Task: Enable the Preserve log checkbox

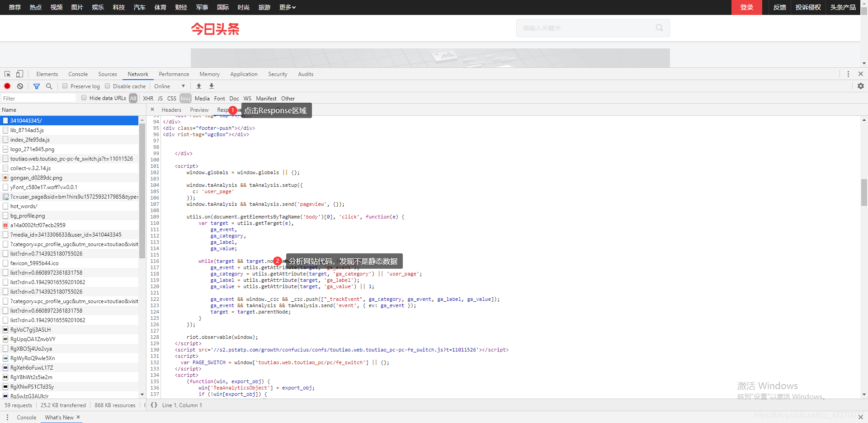Action: 65,86
